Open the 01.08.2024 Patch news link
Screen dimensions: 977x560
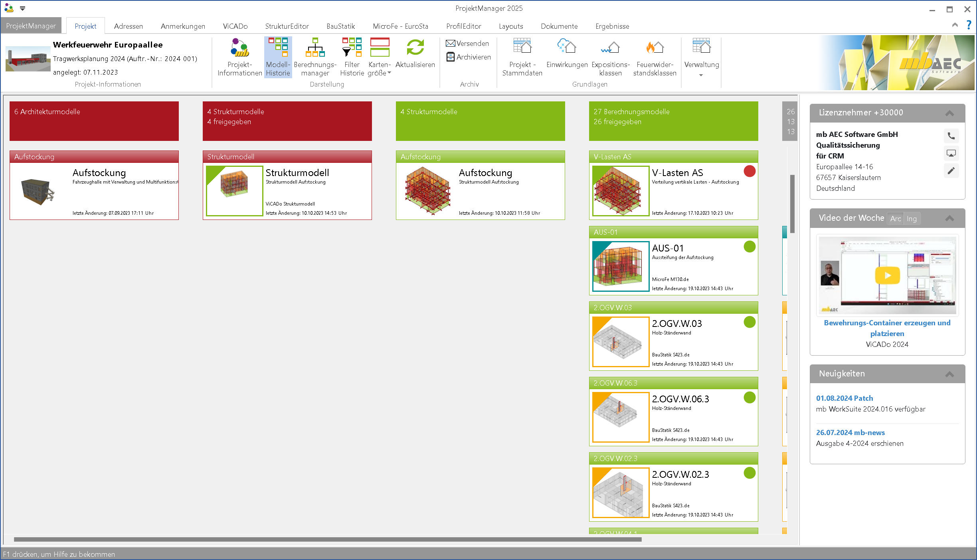point(844,398)
